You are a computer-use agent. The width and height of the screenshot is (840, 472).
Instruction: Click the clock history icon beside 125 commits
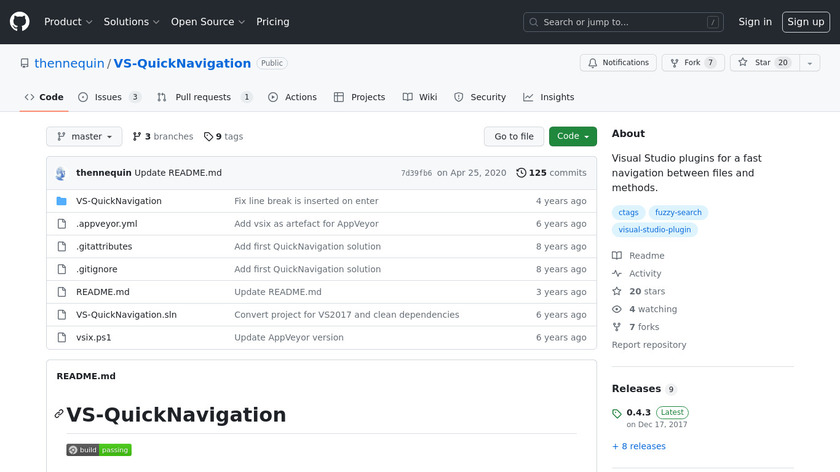pyautogui.click(x=521, y=173)
